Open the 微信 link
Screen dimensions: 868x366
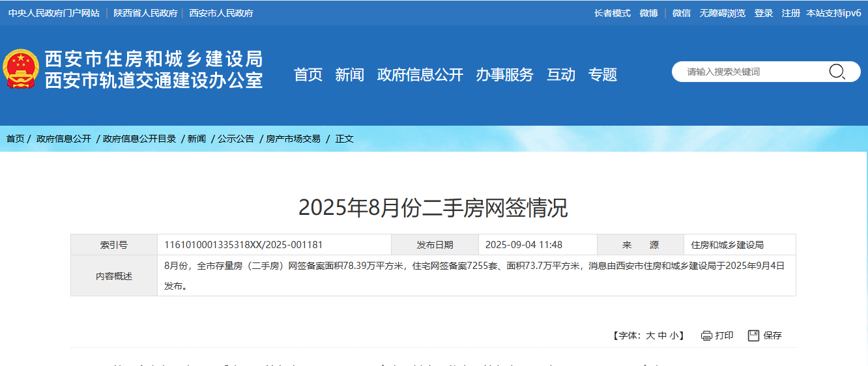coord(682,13)
